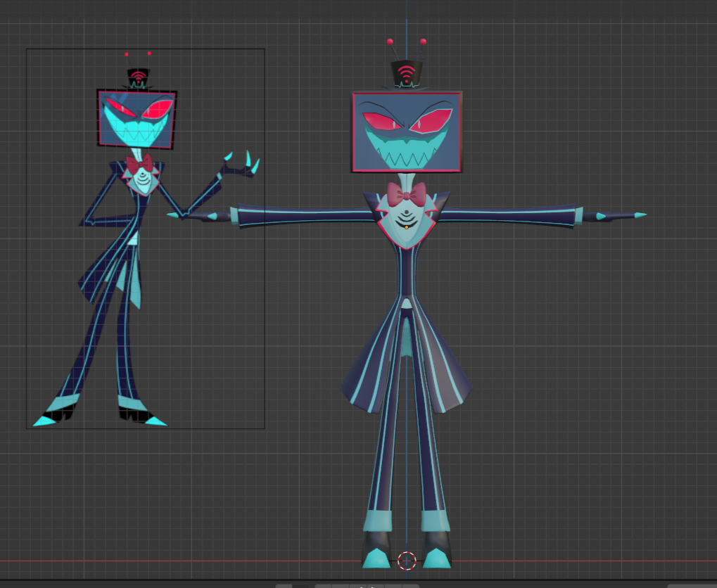Click the 3D cursor between the model's feet
The width and height of the screenshot is (717, 588).
407,561
